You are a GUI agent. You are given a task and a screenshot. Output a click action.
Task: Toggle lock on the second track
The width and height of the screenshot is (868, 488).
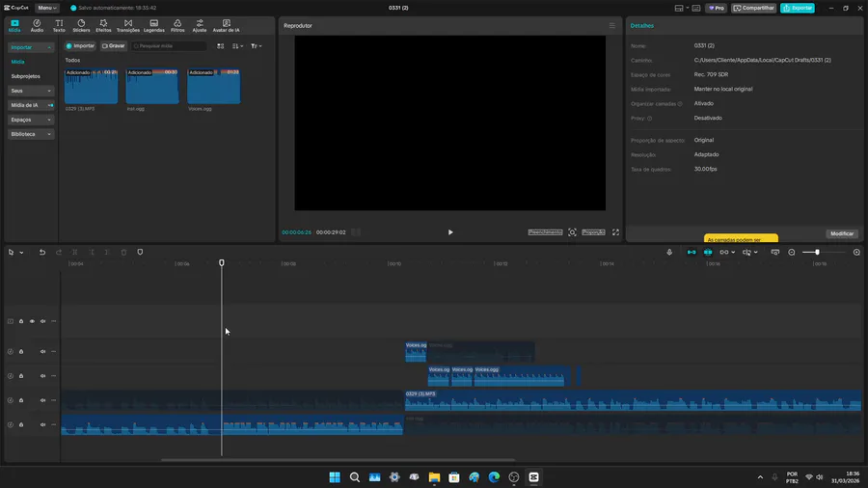point(21,351)
